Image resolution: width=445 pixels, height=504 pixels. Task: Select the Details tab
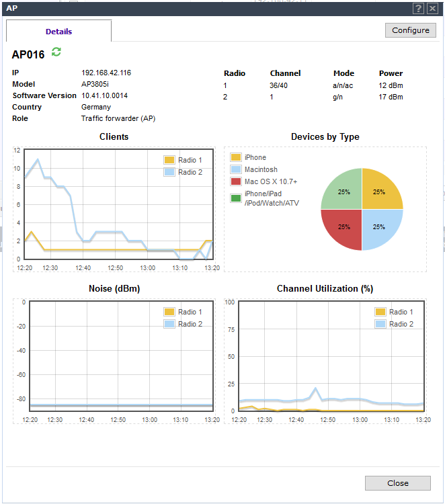[59, 31]
